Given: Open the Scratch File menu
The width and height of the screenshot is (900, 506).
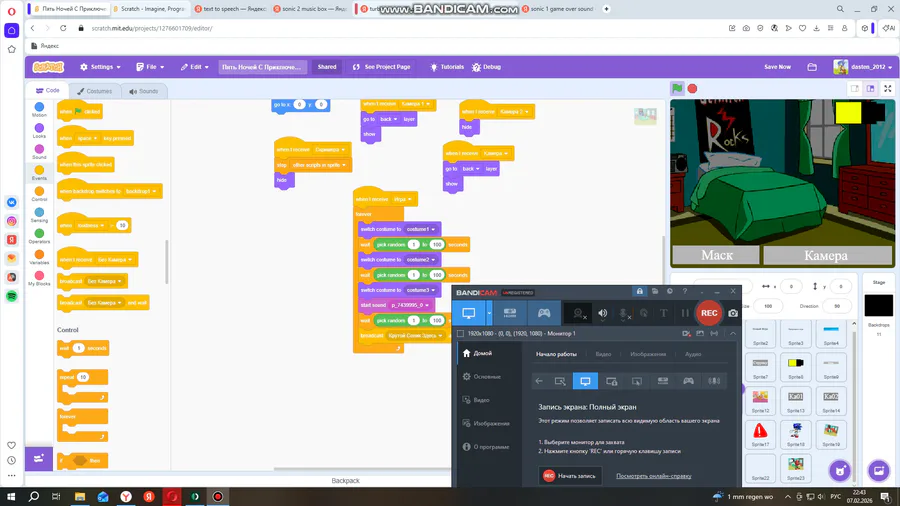Looking at the screenshot, I should pyautogui.click(x=150, y=67).
